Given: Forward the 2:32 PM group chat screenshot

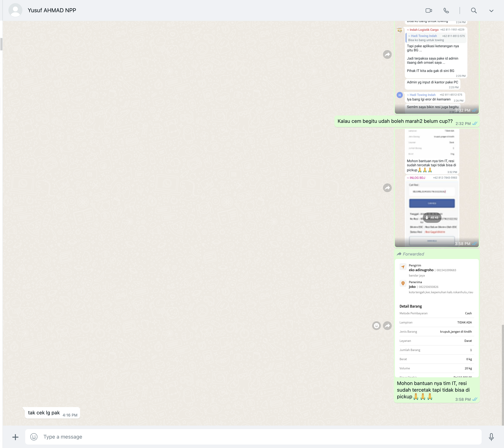Looking at the screenshot, I should click(387, 55).
